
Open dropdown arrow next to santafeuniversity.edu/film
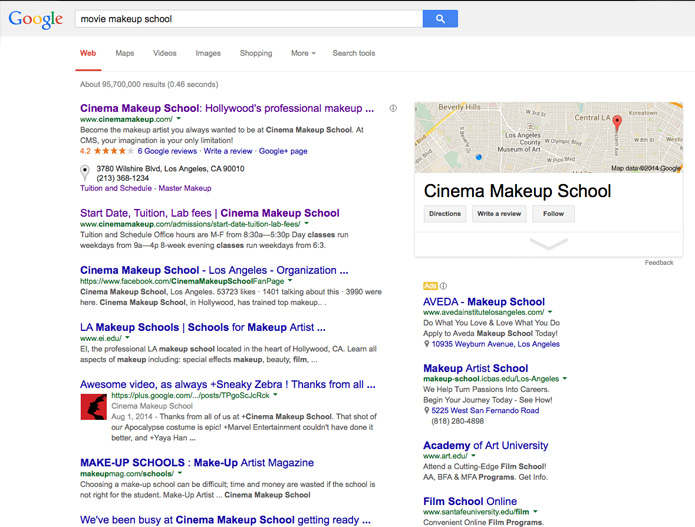click(535, 511)
